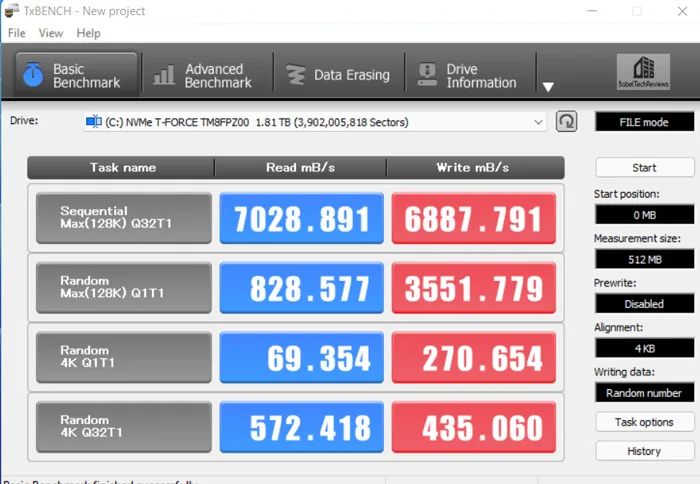
Task: Click the 3551.779 write result
Action: (x=474, y=288)
